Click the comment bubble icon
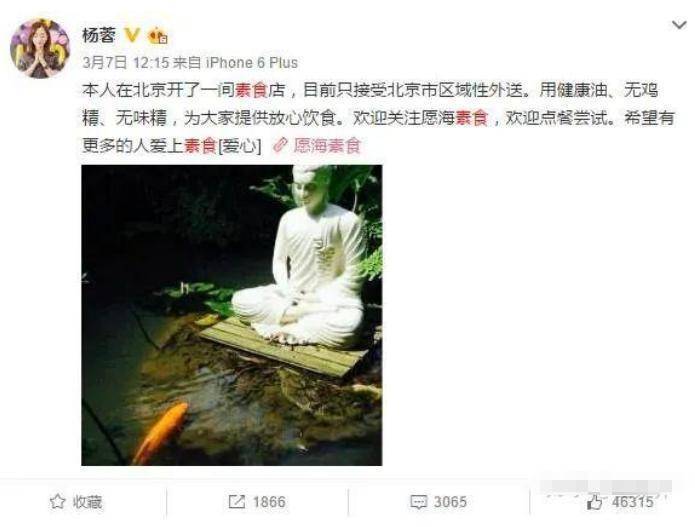Screen dimensions: 695x527 point(418,502)
